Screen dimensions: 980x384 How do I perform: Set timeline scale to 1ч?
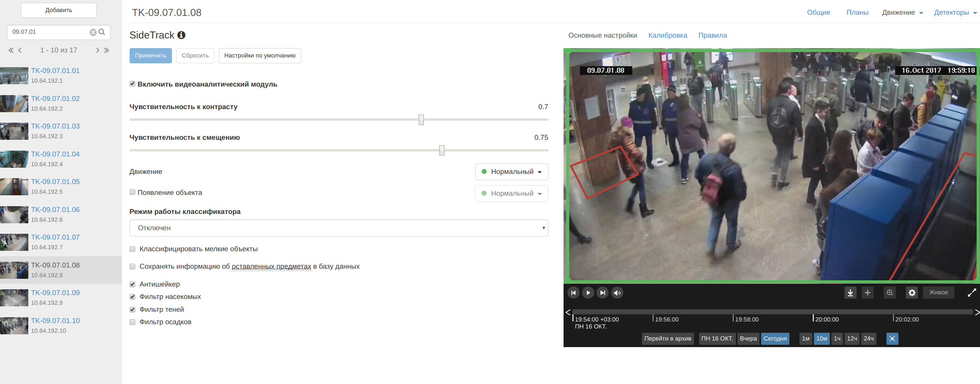point(837,339)
